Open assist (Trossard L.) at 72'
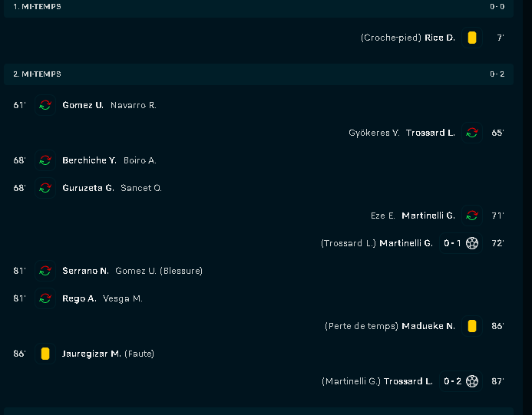This screenshot has width=532, height=415. coord(349,243)
